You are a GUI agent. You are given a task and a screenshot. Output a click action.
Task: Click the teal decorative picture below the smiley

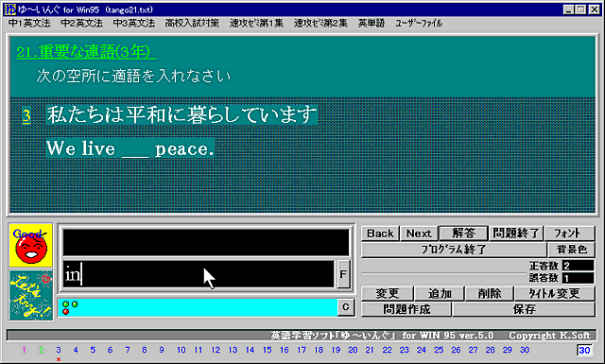click(x=31, y=295)
